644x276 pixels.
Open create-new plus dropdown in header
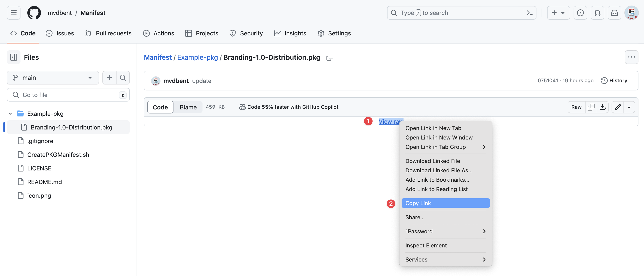pos(558,13)
